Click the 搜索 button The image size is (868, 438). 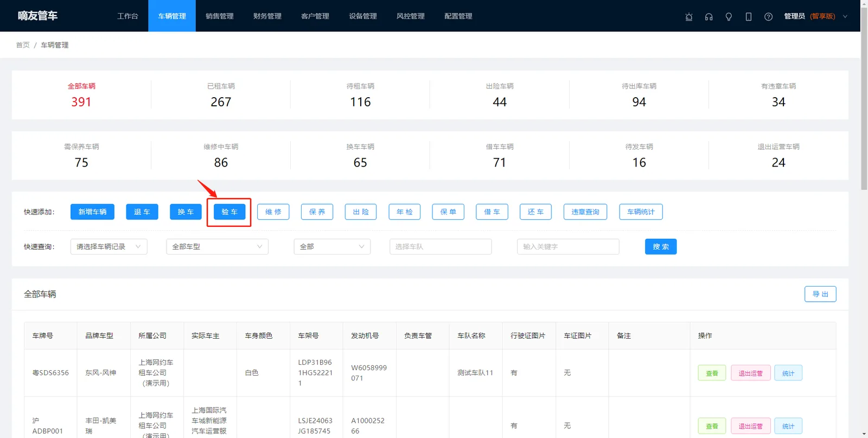[661, 246]
